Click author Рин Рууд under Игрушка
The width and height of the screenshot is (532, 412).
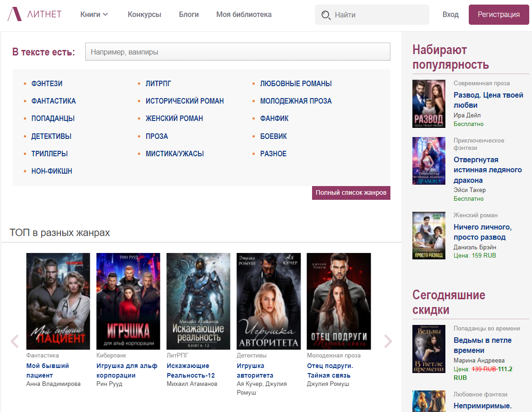(x=109, y=384)
